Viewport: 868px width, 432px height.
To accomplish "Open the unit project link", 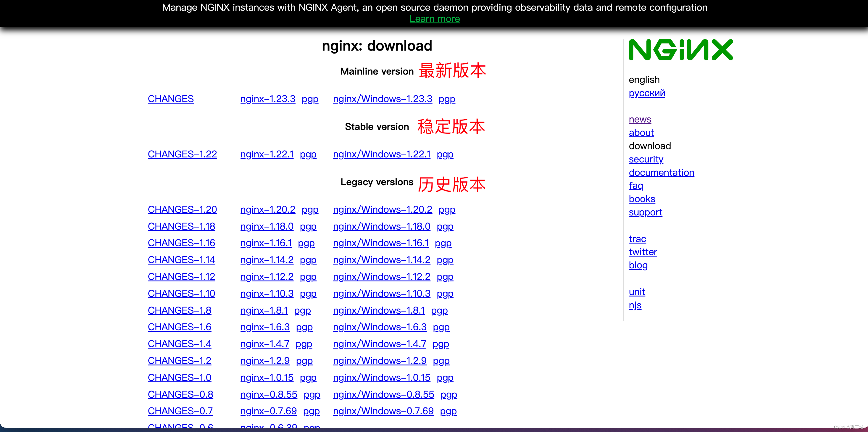I will point(637,291).
